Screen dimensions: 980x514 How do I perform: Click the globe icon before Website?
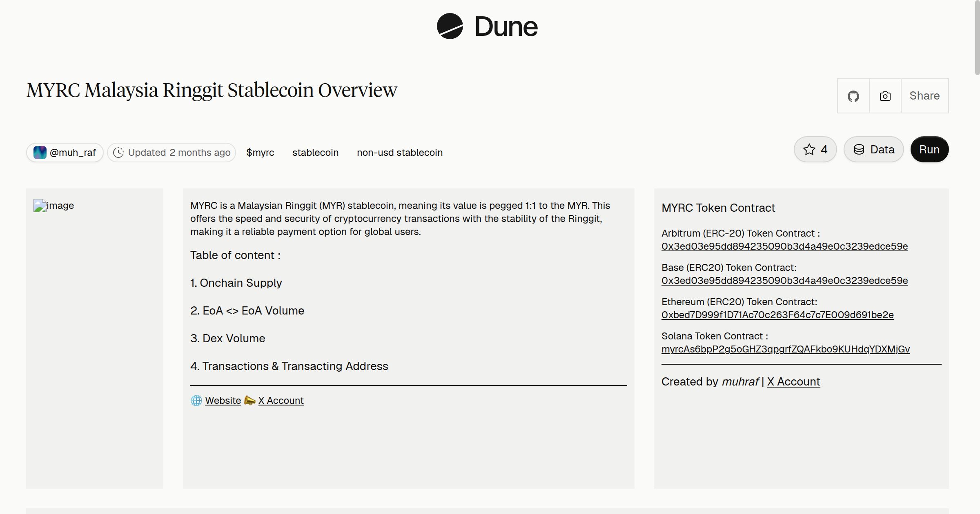coord(196,401)
